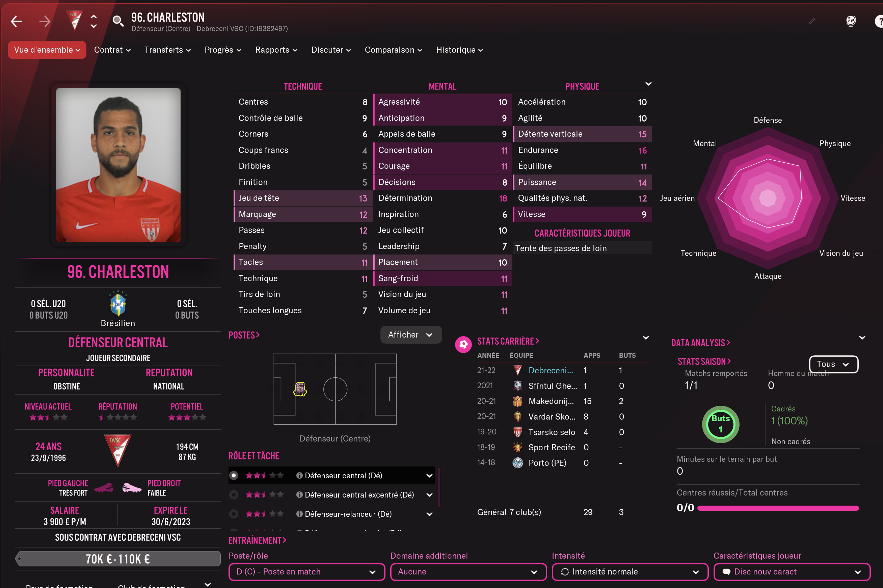Click the Debreceni VSC club badge in header

[74, 21]
